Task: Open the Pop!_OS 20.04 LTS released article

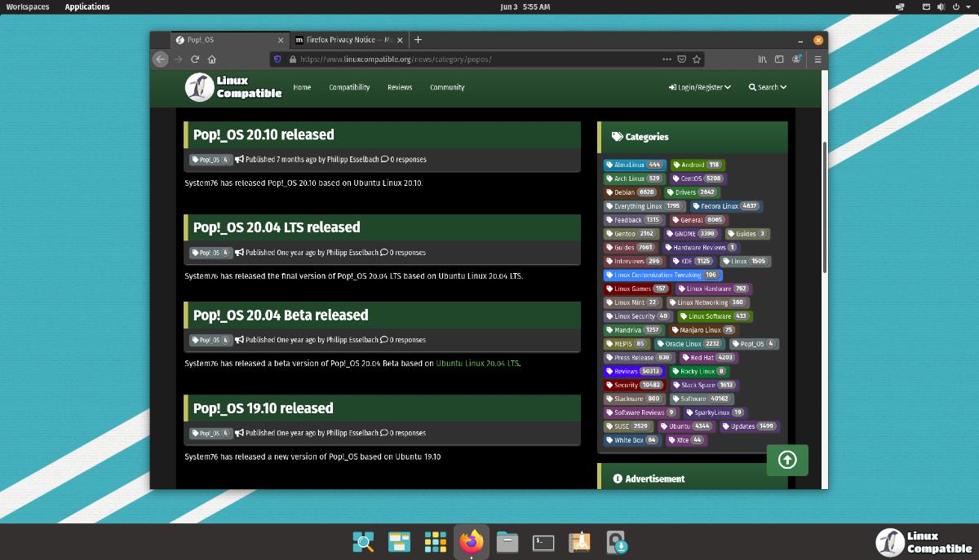Action: coord(277,227)
